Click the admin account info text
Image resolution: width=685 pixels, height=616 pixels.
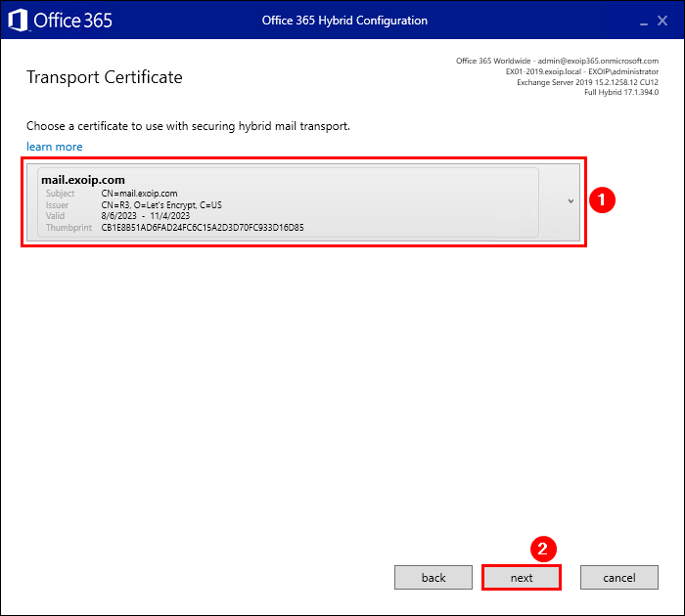point(557,61)
